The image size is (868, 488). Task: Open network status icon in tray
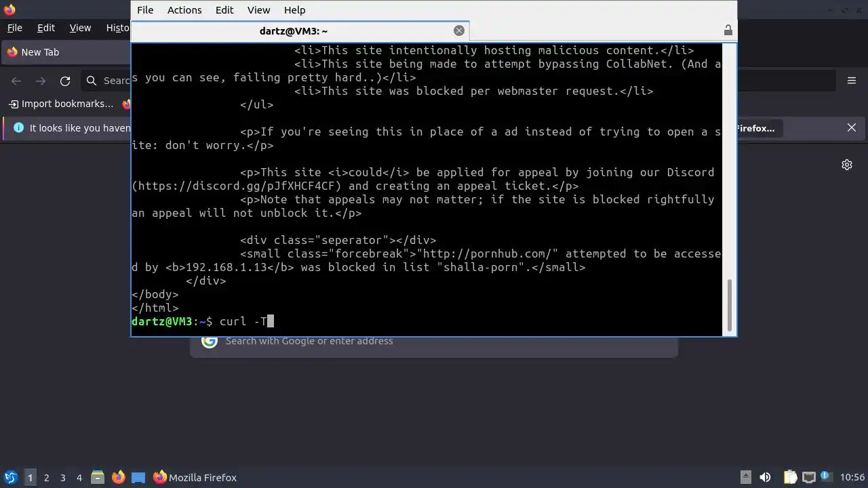(808, 477)
